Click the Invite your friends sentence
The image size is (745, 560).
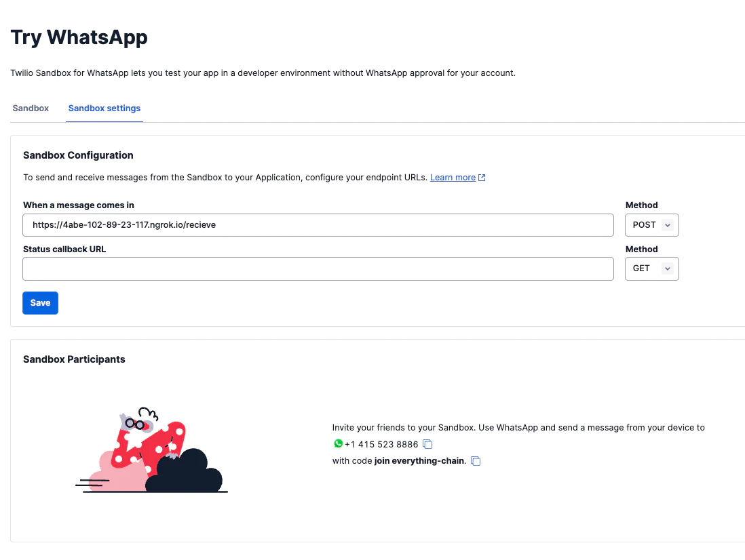518,428
